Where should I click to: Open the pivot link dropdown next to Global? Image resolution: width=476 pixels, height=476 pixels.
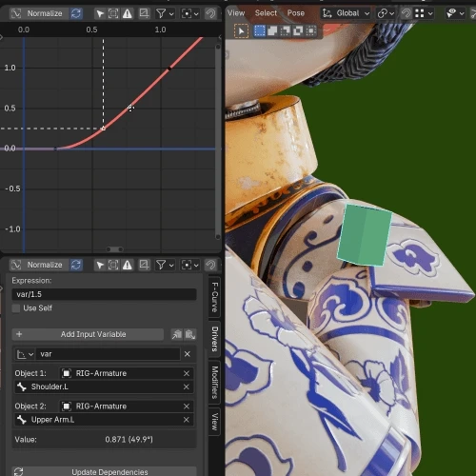[386, 13]
